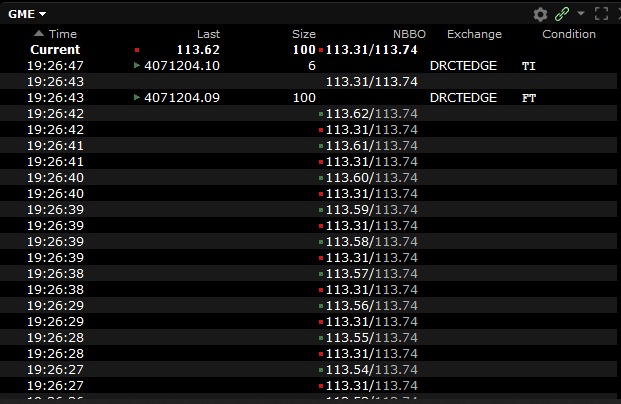Image resolution: width=621 pixels, height=404 pixels.
Task: Click the NBBO quote 113.55/113.74
Action: click(x=371, y=337)
